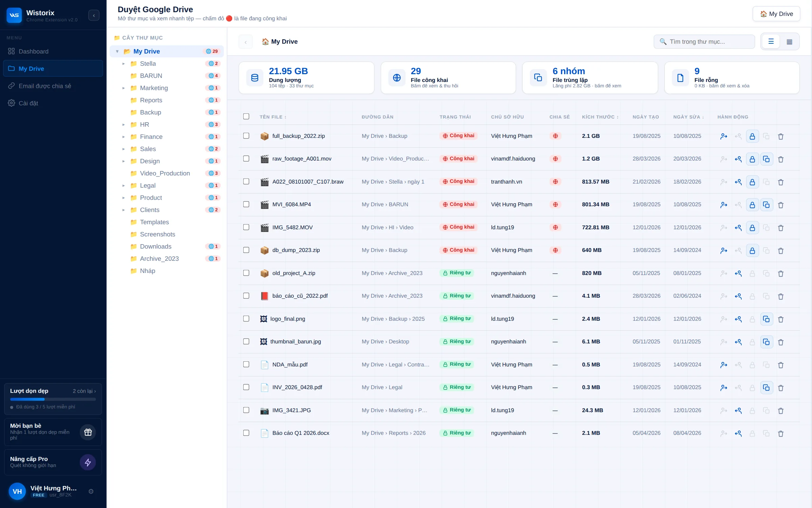Click the duplicate icon on INV_2026_0428.pdf row

click(766, 387)
